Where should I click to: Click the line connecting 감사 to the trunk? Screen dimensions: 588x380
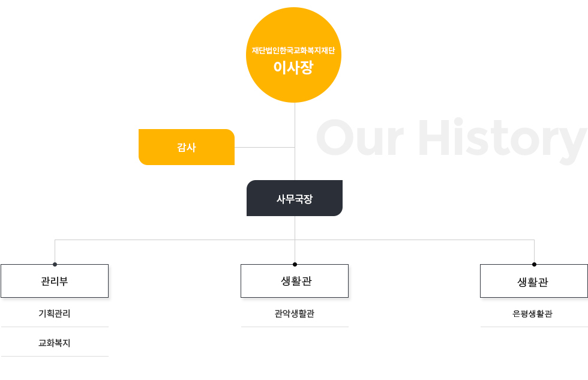coord(265,148)
